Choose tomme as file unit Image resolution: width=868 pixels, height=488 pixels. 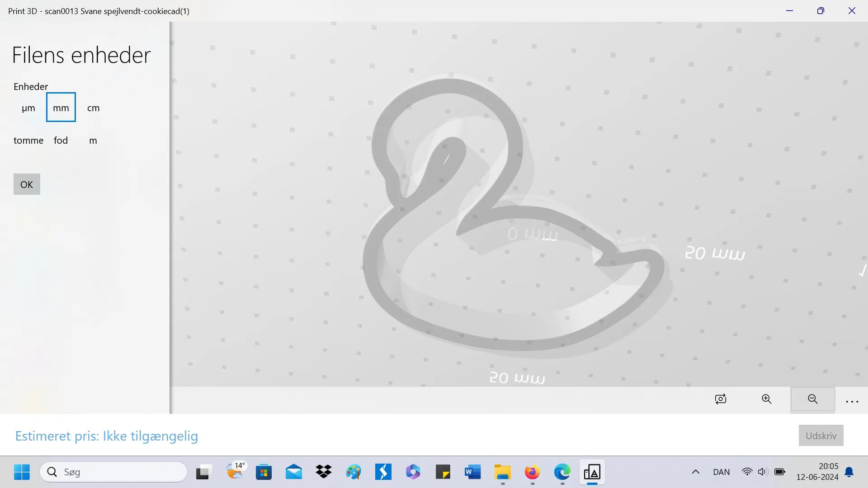28,141
